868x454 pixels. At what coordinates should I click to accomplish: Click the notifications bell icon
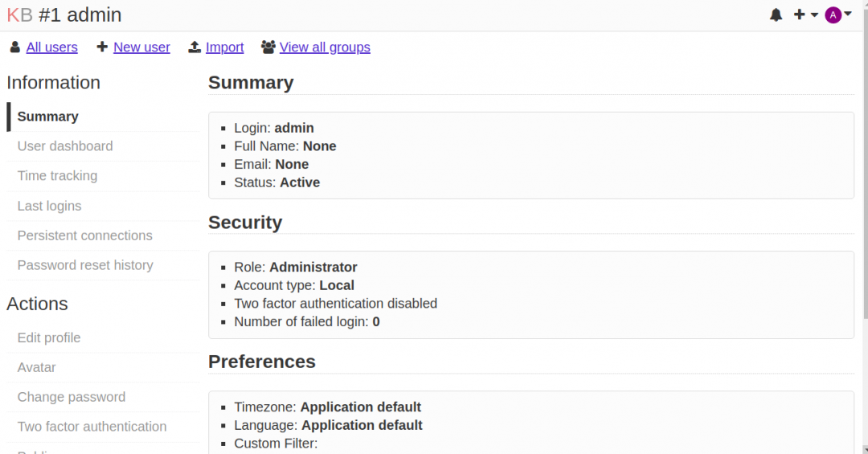pyautogui.click(x=776, y=14)
